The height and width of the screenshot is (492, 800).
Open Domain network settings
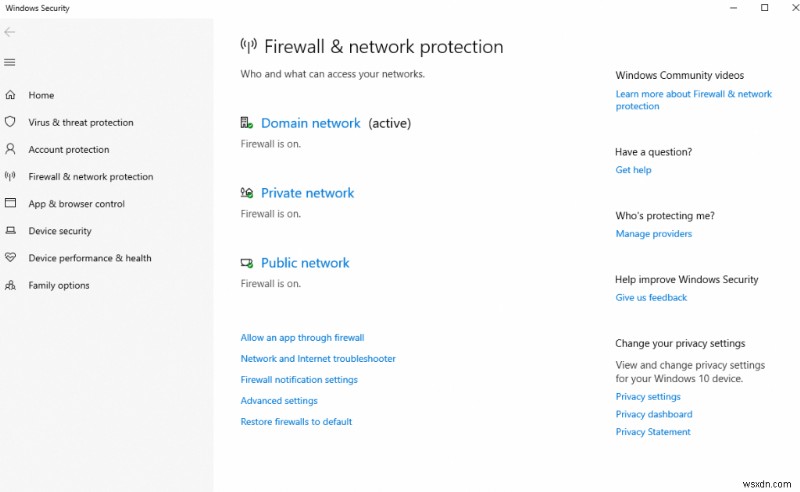(310, 124)
